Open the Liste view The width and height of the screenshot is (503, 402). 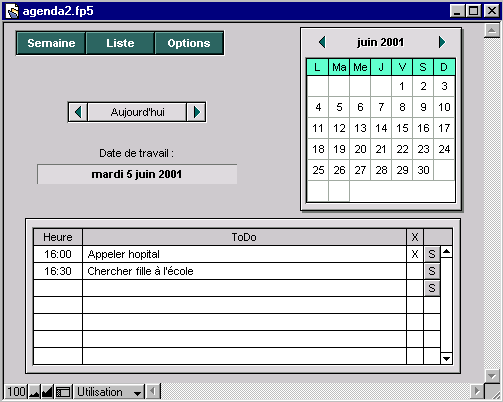pyautogui.click(x=120, y=43)
